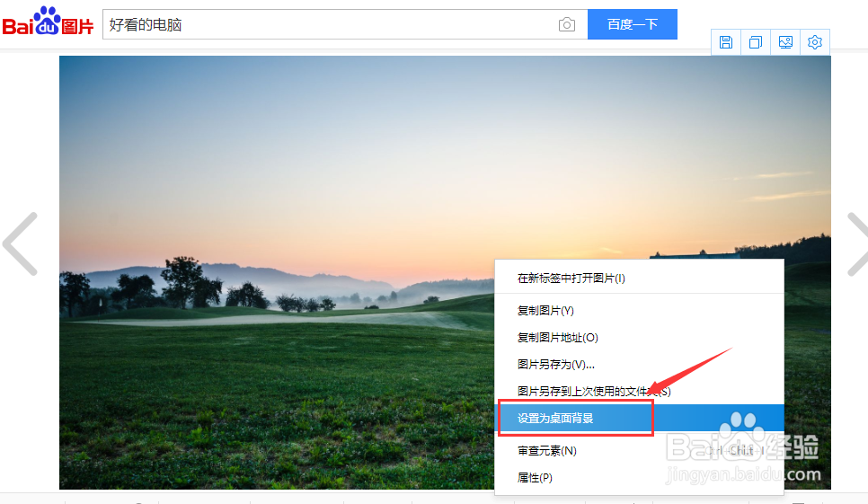Click the camera image-search icon
Image resolution: width=868 pixels, height=504 pixels.
point(566,24)
